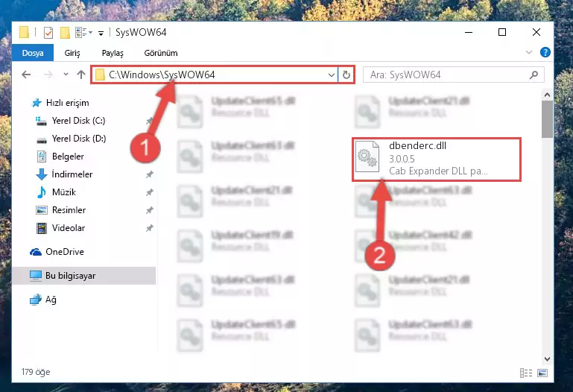Image resolution: width=573 pixels, height=392 pixels.
Task: Click the Yerel Disk (C:) drive icon
Action: (x=41, y=121)
